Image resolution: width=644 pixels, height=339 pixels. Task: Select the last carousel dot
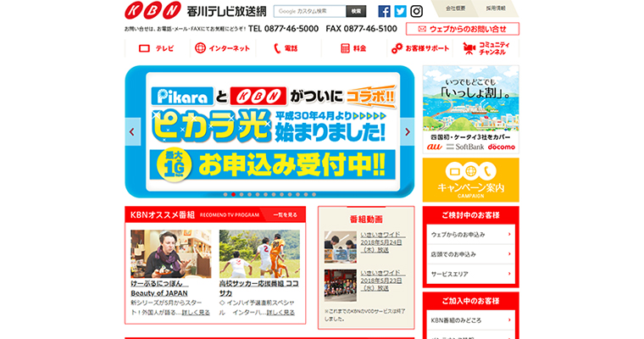314,194
